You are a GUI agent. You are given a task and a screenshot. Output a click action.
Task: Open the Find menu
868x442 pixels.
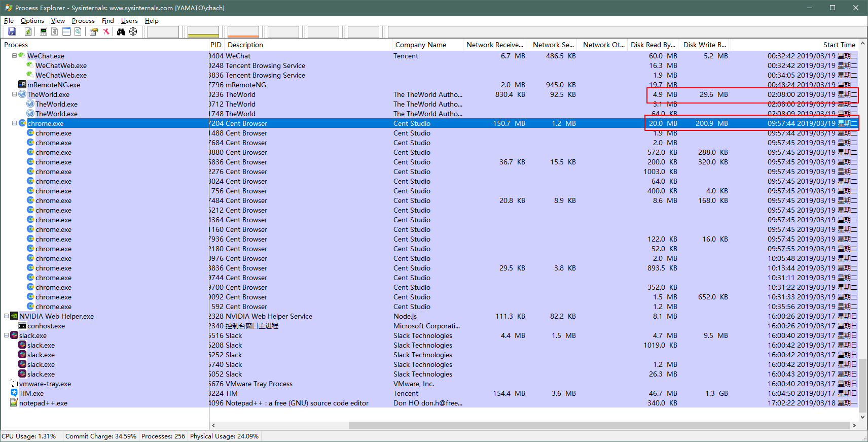pos(107,21)
